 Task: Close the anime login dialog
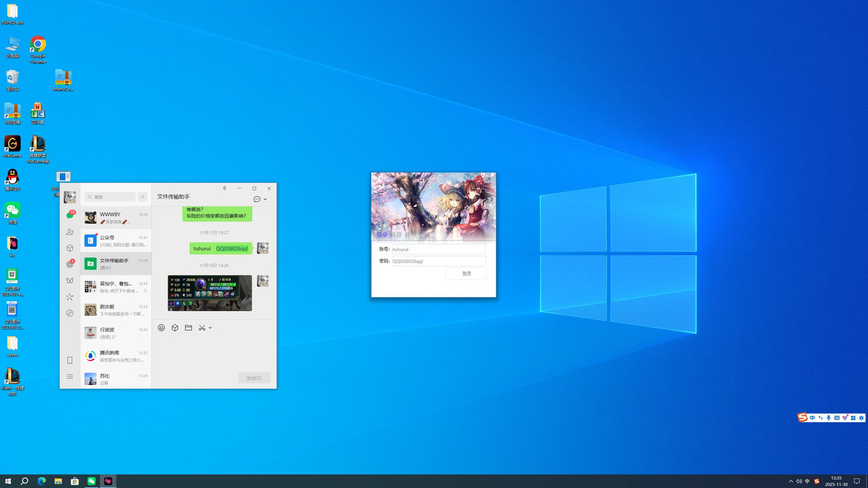point(489,179)
